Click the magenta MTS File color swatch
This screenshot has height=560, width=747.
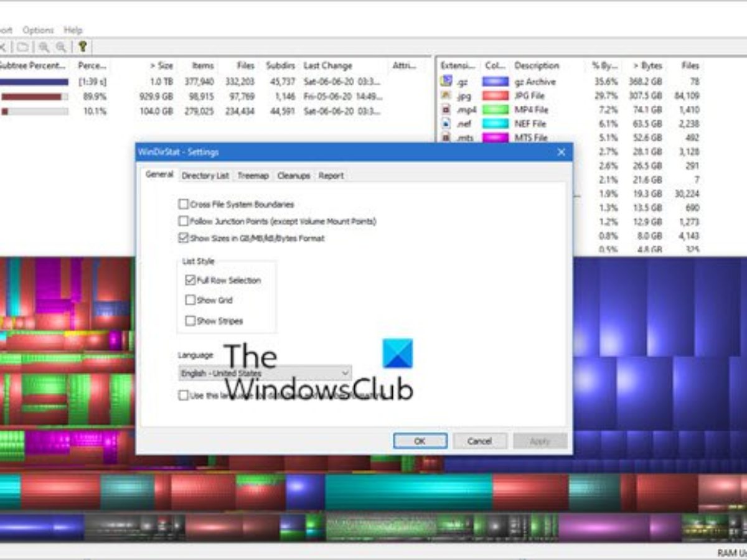pyautogui.click(x=496, y=138)
